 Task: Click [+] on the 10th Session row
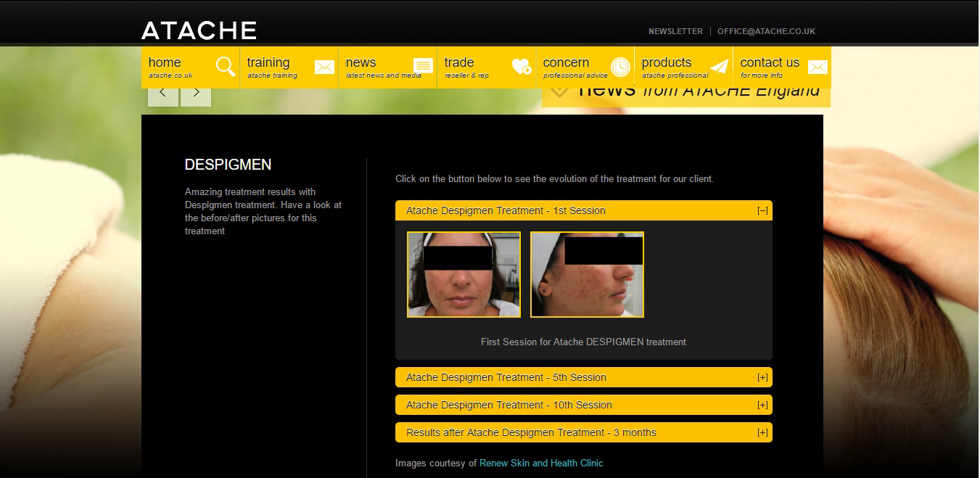[x=762, y=405]
